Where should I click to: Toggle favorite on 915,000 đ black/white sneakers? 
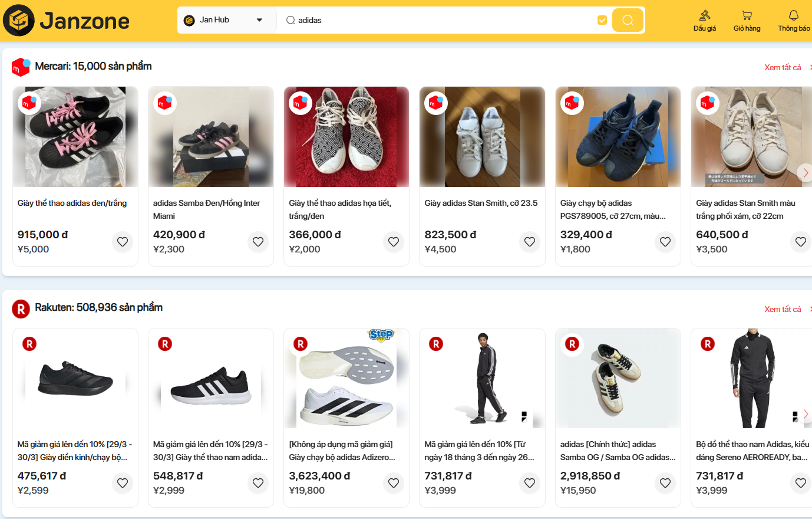point(123,242)
